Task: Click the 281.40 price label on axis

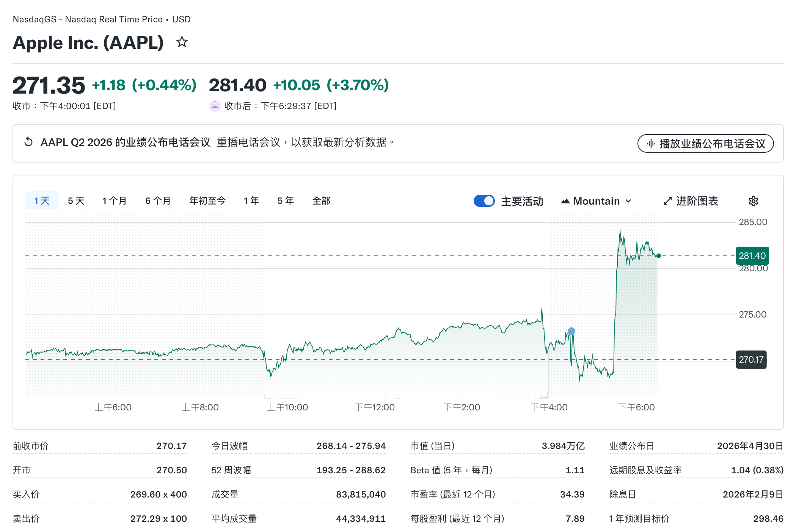Action: pyautogui.click(x=752, y=256)
